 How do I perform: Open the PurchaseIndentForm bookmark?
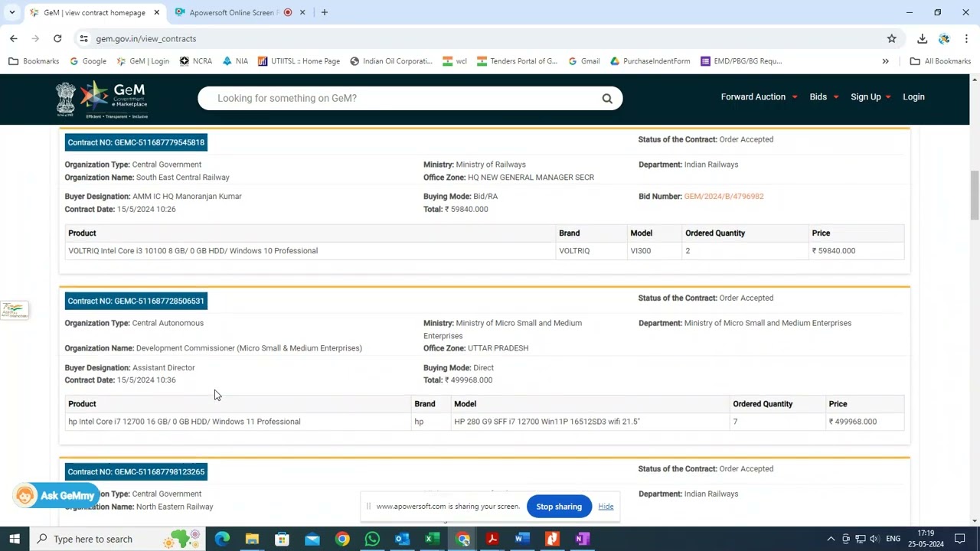(x=650, y=61)
